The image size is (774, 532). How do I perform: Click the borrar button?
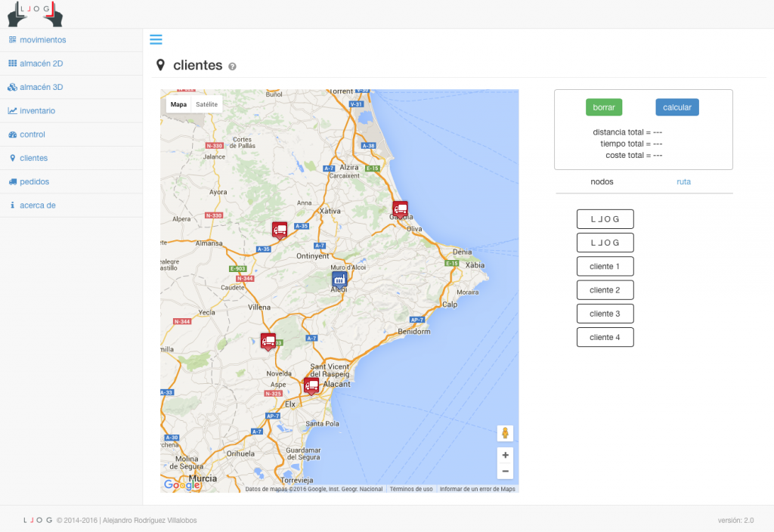pyautogui.click(x=604, y=107)
